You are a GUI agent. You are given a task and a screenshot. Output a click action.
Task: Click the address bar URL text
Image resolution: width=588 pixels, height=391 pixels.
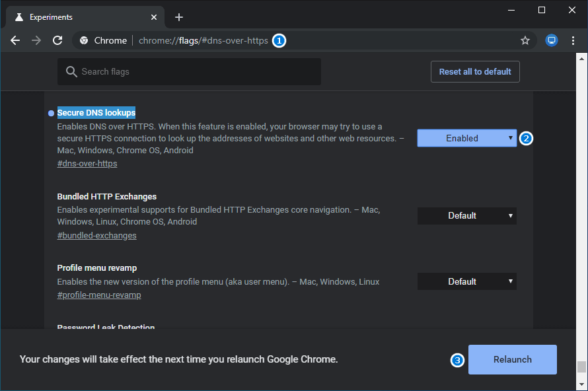[x=203, y=40]
